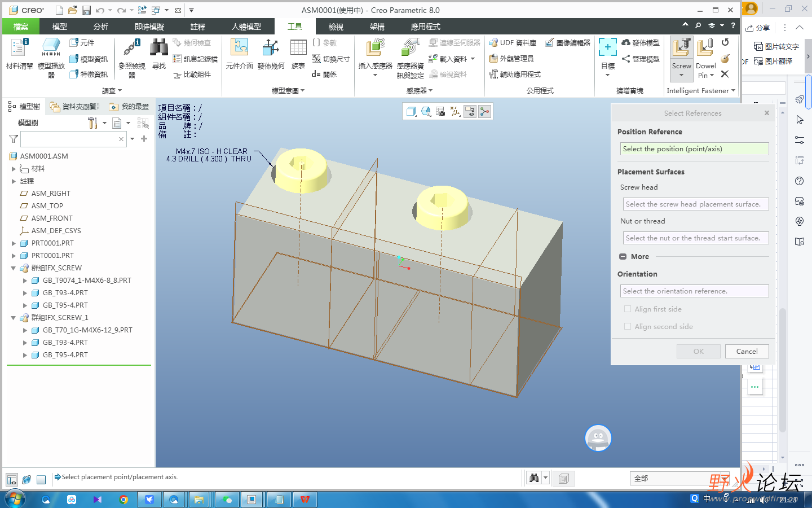Collapse the 群組IFX_SCREW tree node
The image size is (812, 508).
13,268
